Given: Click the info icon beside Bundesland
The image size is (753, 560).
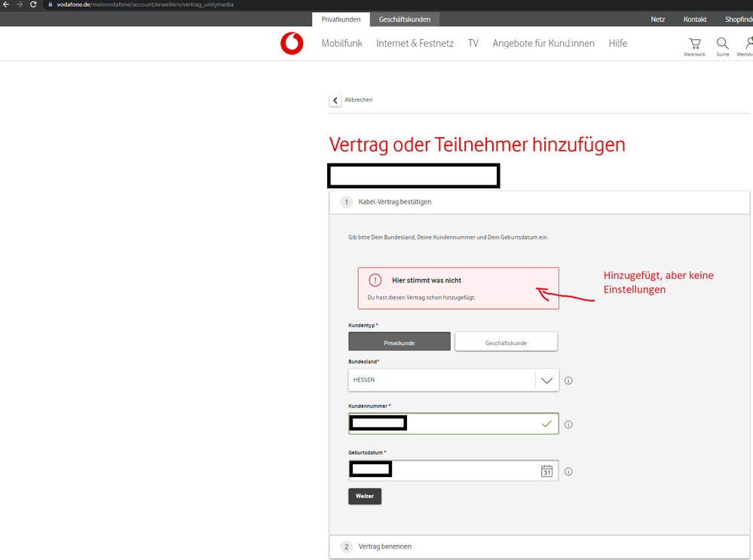Looking at the screenshot, I should [x=568, y=381].
